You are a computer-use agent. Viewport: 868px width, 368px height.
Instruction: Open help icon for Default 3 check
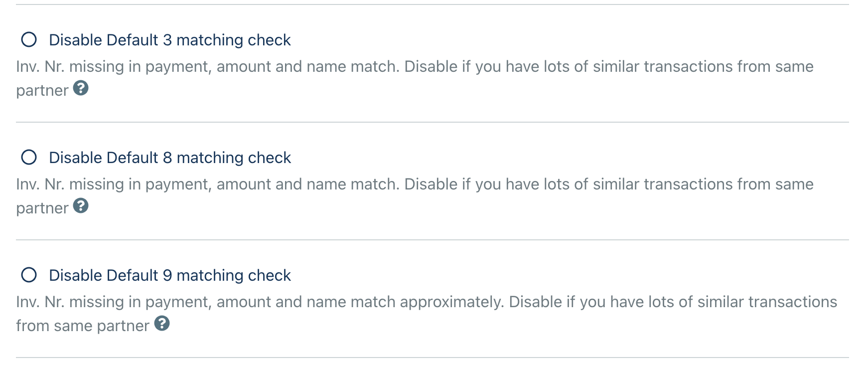click(81, 88)
